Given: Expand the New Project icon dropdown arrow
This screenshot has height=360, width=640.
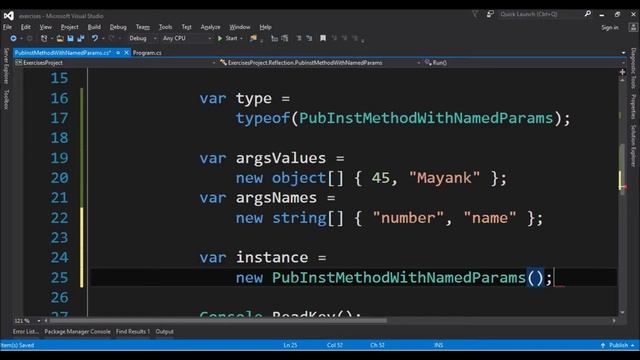Looking at the screenshot, I should pos(52,38).
